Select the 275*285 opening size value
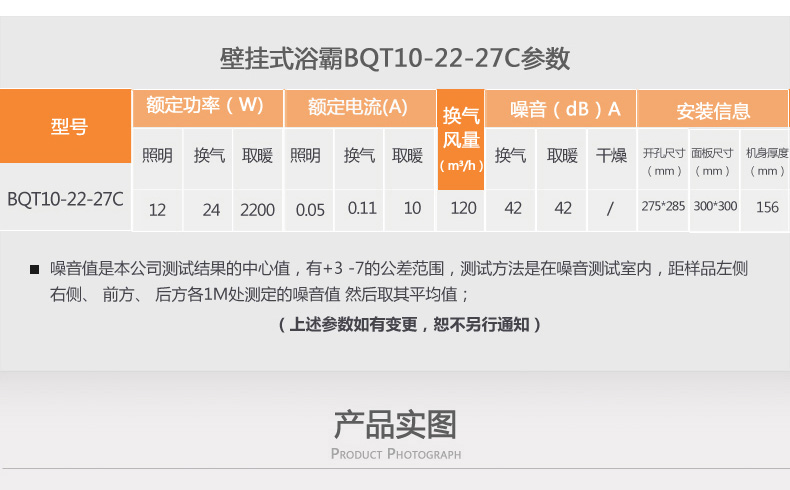Screen dimensions: 790x490 663,206
